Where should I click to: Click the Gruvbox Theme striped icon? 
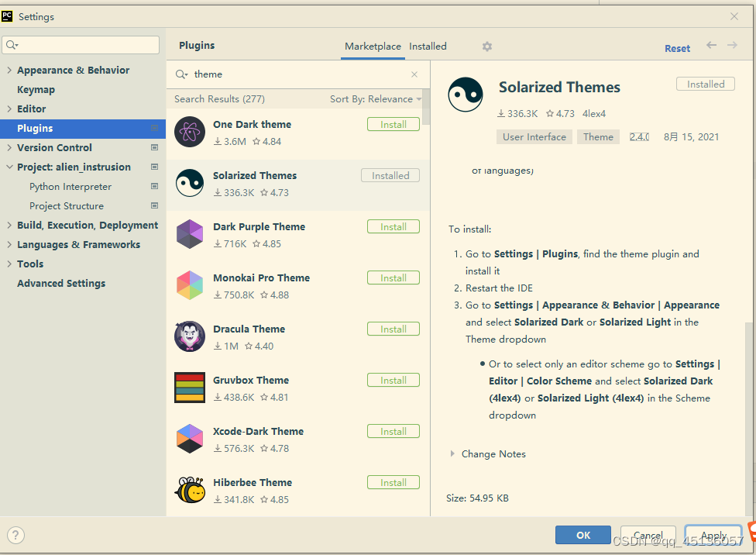tap(190, 388)
